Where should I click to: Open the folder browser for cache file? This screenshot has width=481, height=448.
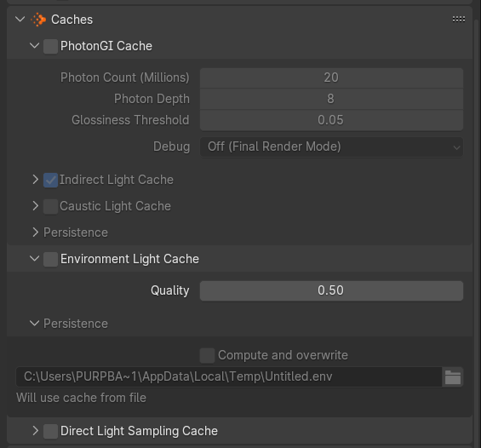coord(453,377)
